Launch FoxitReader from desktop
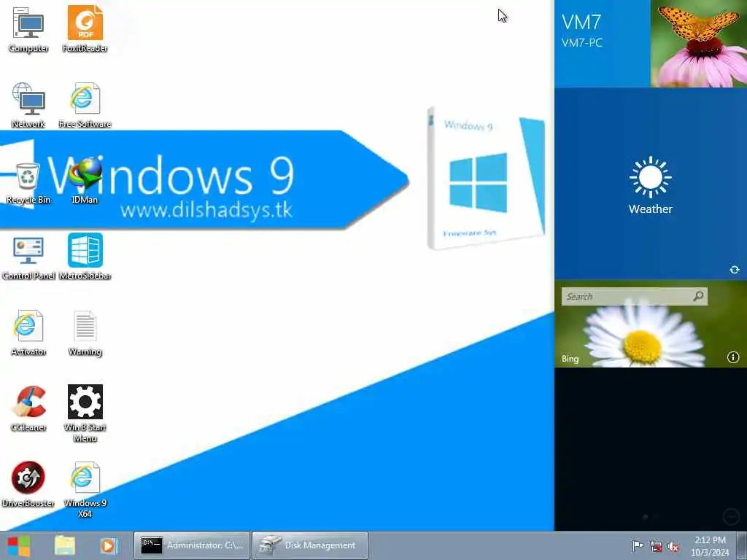747x560 pixels. pyautogui.click(x=85, y=28)
